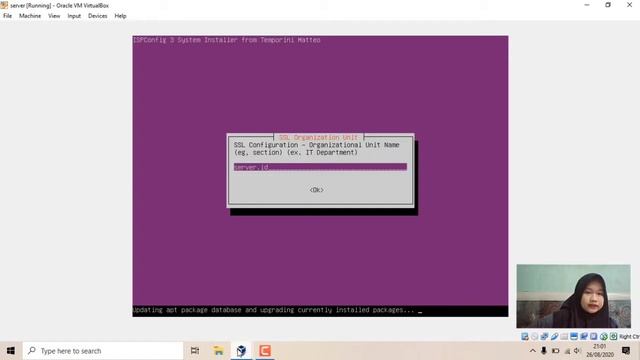Open the Windows Start menu
Viewport: 640px width, 360px height.
click(x=11, y=351)
